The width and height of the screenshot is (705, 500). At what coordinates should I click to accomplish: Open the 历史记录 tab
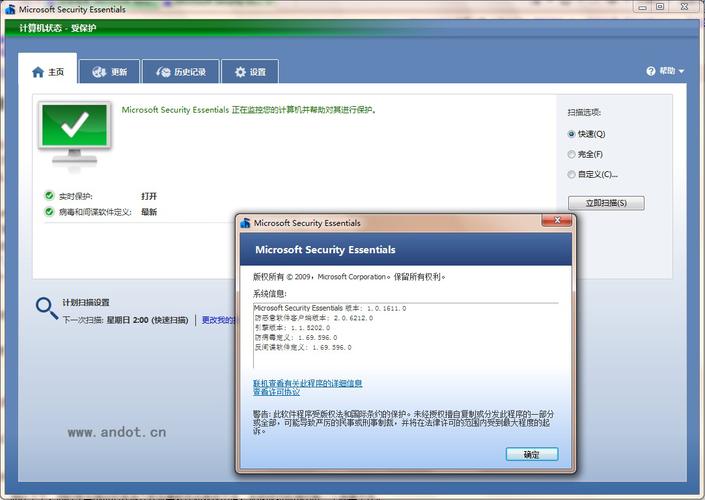pos(181,72)
